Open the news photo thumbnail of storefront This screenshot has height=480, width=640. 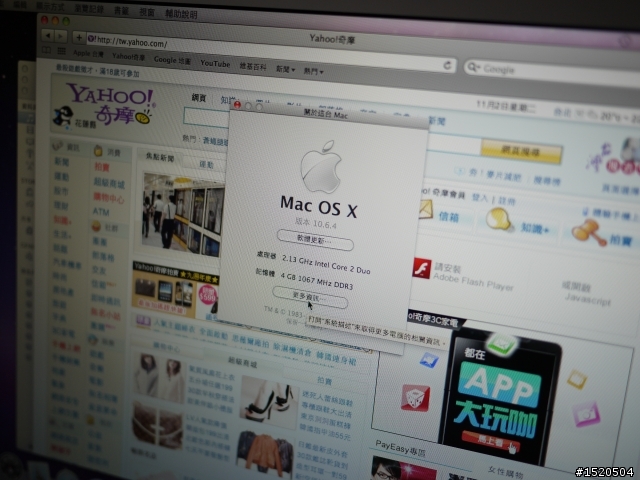(183, 215)
